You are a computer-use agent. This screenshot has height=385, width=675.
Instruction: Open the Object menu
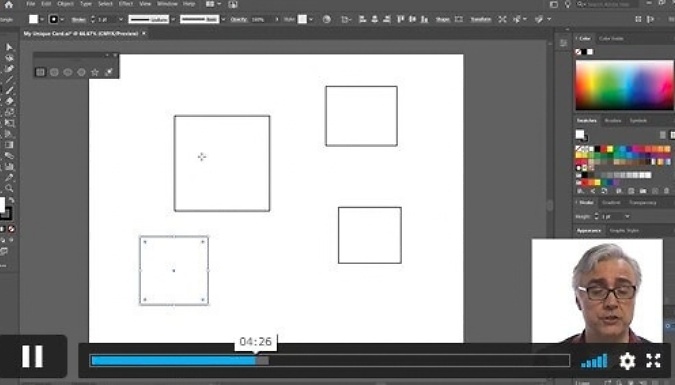[x=65, y=4]
